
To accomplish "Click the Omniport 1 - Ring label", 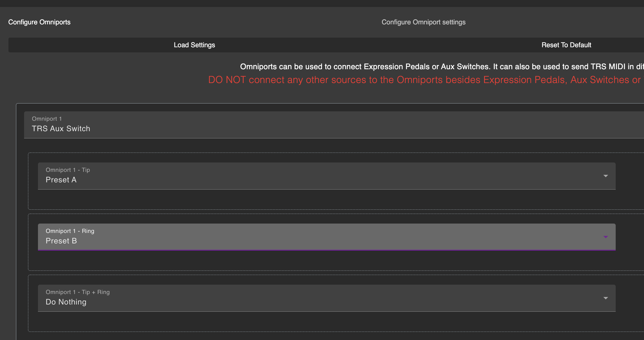I will [x=70, y=231].
